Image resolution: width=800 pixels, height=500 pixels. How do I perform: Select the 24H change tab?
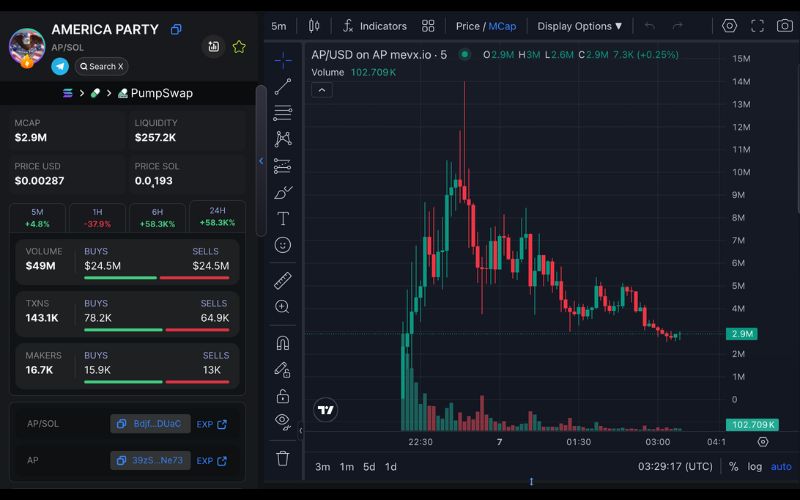217,216
